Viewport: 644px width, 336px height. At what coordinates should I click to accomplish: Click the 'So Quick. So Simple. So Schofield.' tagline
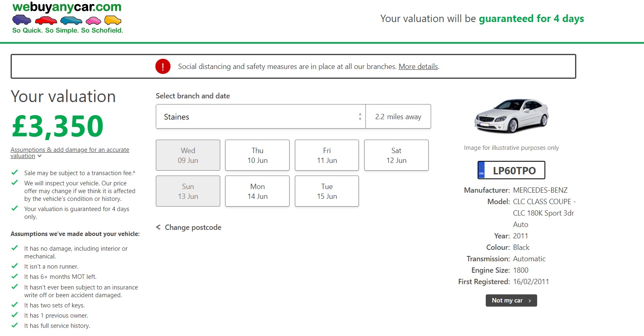[x=68, y=30]
